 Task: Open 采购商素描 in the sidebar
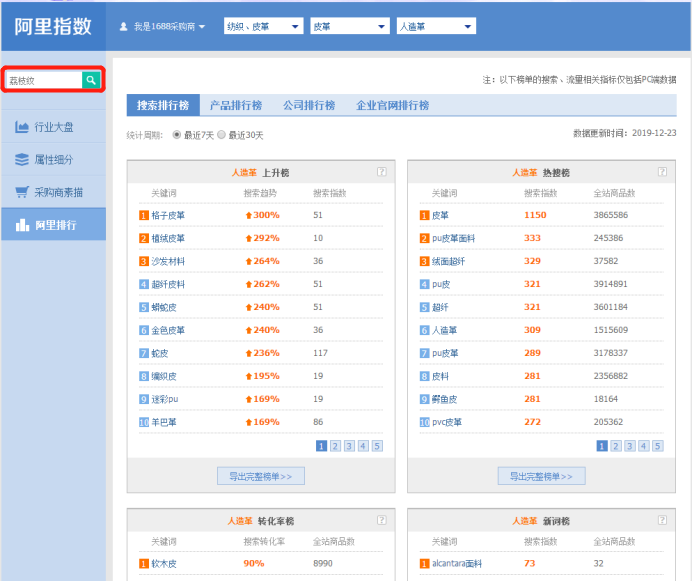(x=53, y=192)
